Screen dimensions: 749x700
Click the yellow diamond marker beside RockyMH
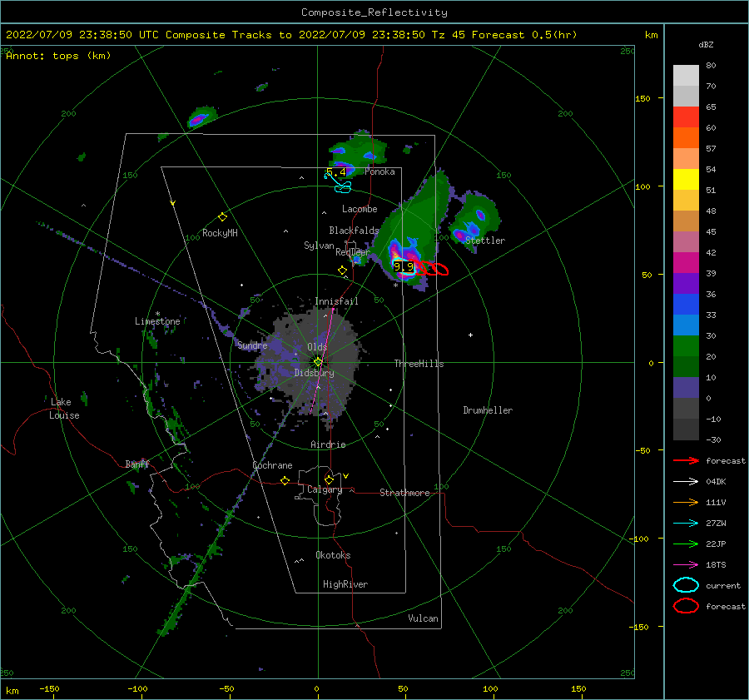coord(222,217)
